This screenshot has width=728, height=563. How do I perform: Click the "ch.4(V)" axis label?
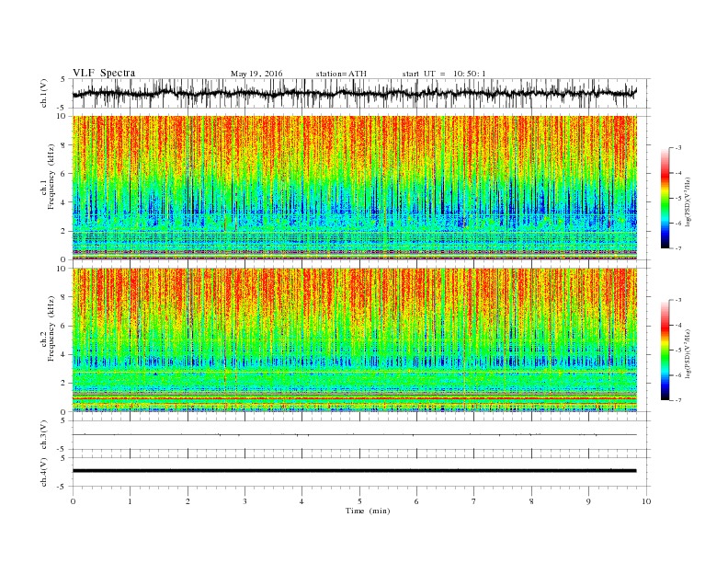(x=44, y=472)
